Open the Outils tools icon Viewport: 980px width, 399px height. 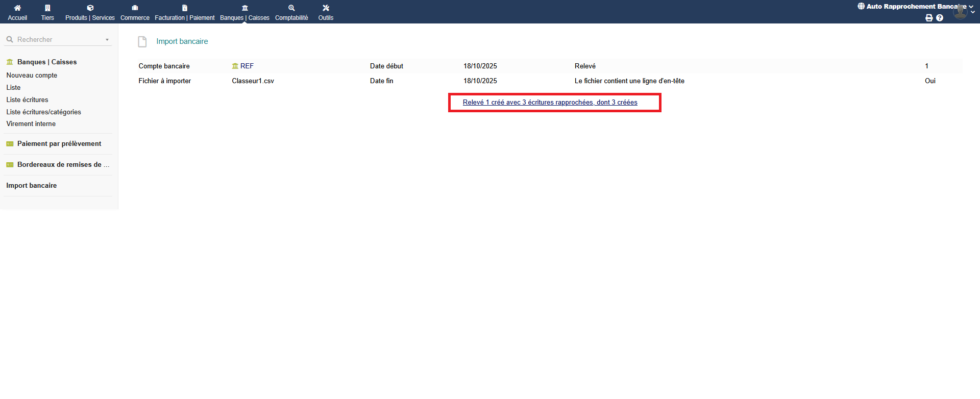pos(326,8)
